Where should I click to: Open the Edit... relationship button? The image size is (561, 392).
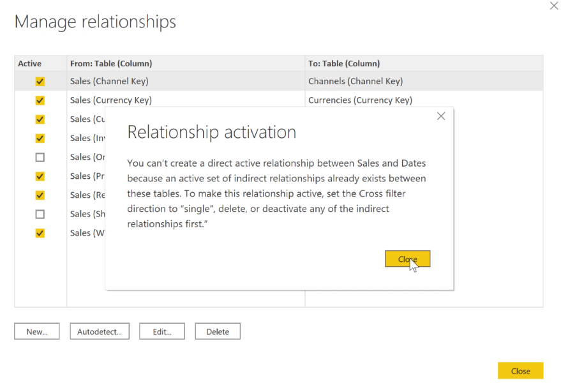tap(162, 331)
